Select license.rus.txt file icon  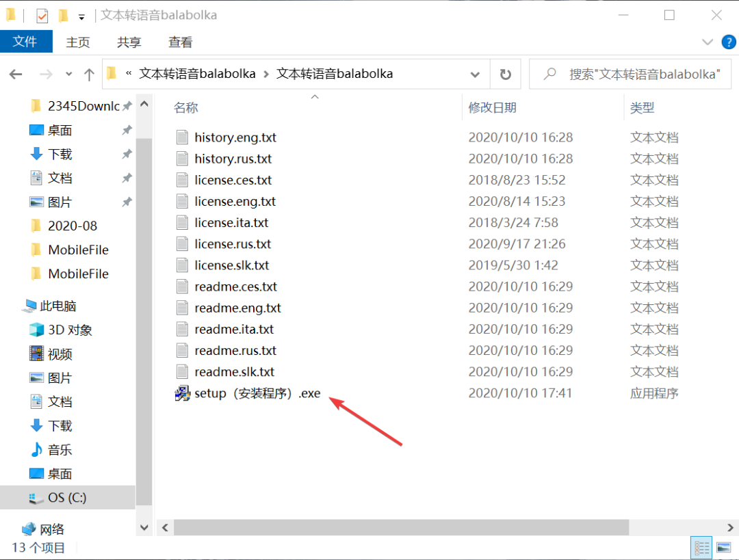(x=183, y=243)
